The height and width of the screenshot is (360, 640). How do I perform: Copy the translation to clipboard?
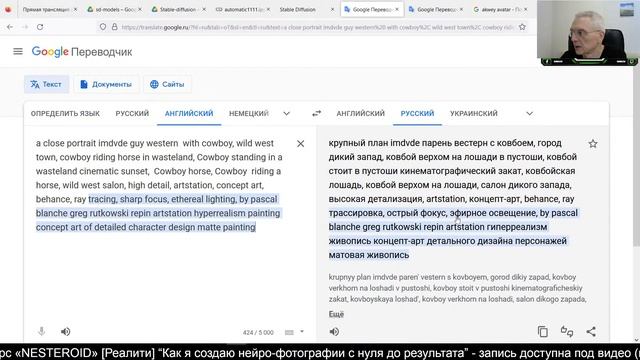(542, 331)
